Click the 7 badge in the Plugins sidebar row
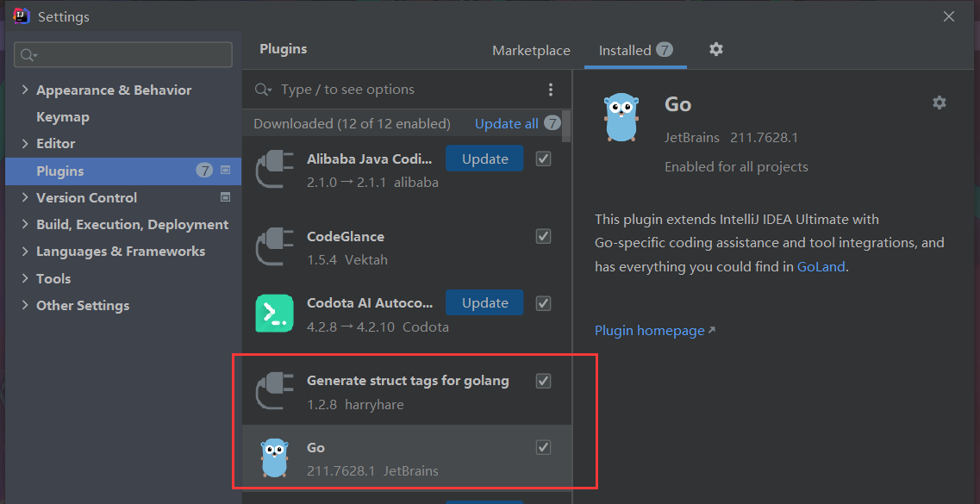The width and height of the screenshot is (980, 504). (204, 170)
